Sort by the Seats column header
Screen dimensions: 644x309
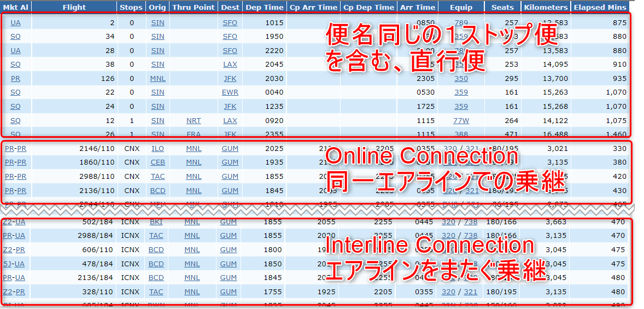(x=503, y=7)
